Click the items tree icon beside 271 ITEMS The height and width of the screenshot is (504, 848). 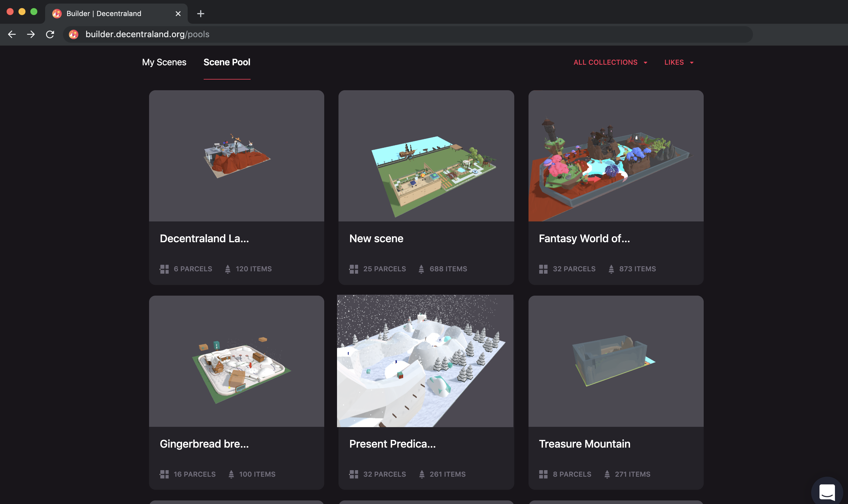pyautogui.click(x=607, y=474)
